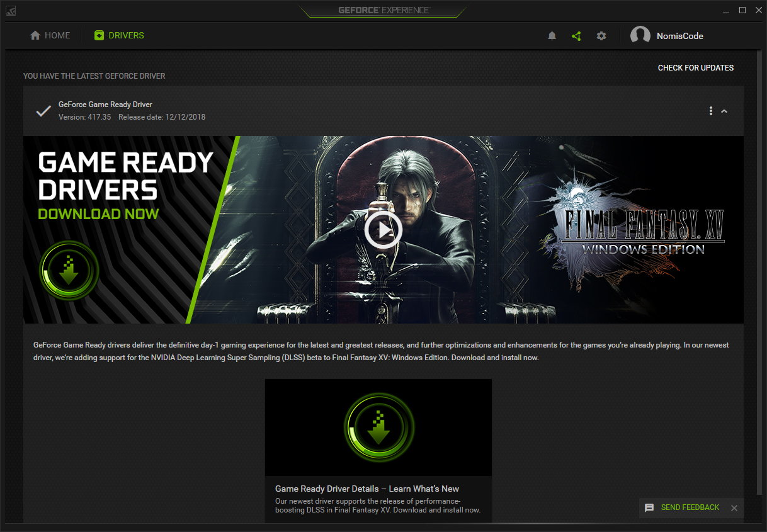This screenshot has width=767, height=532.
Task: Click SEND FEEDBACK button
Action: click(690, 507)
